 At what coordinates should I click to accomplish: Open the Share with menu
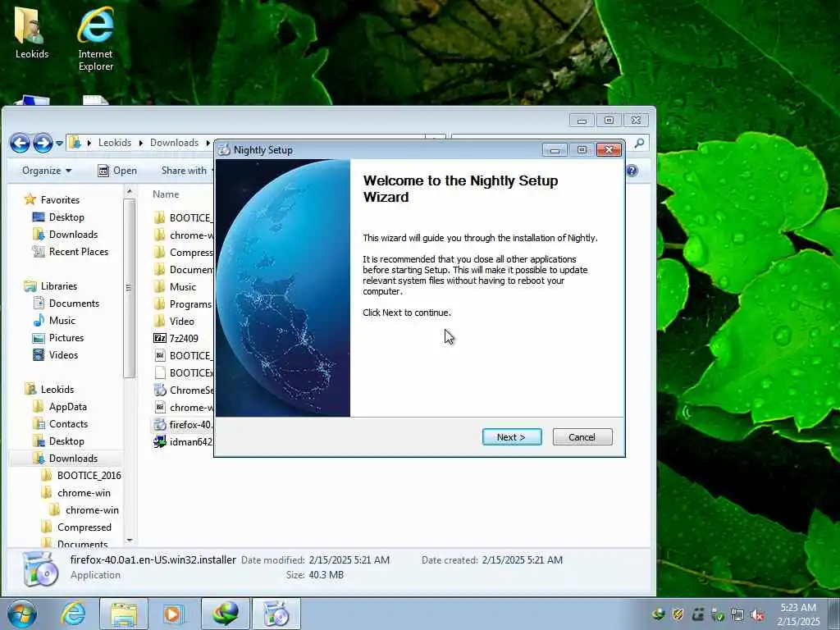187,171
